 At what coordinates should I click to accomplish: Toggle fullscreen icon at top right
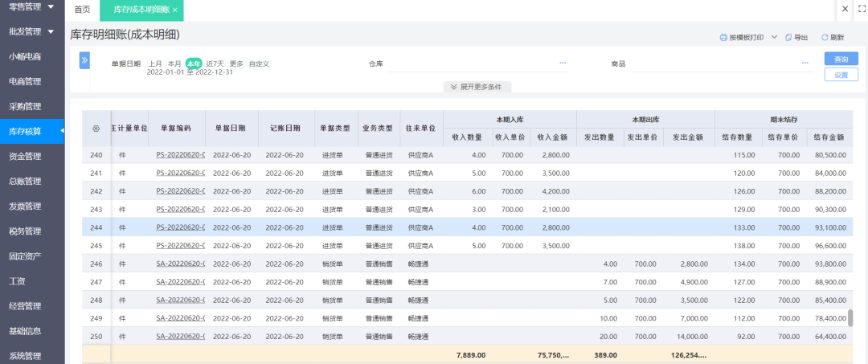tap(861, 9)
